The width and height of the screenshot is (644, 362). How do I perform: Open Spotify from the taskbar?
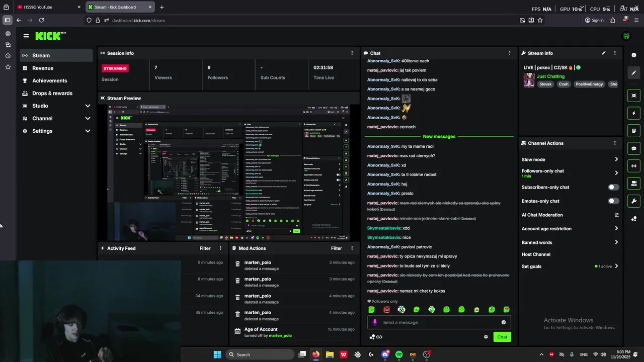coord(399,354)
